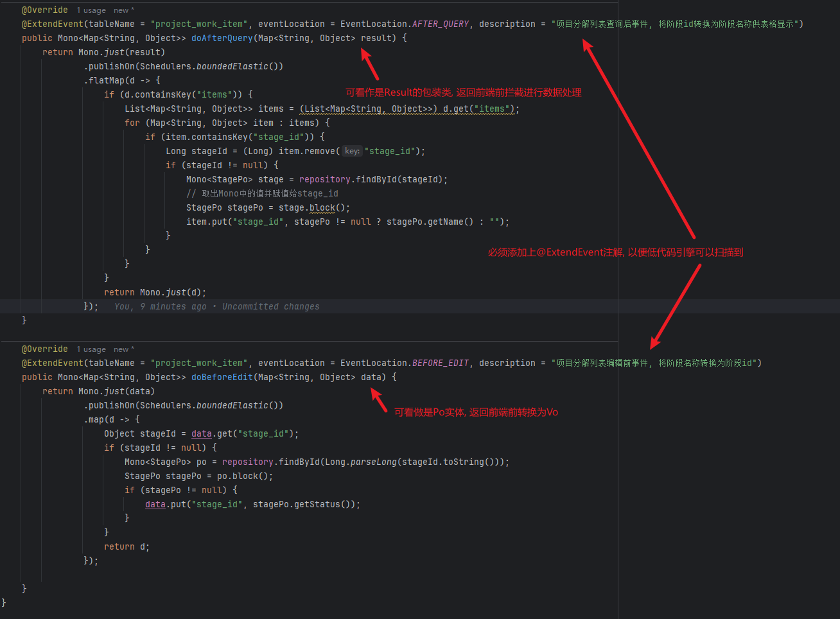Click the "1 usage" hint above doBeforeEdit
The width and height of the screenshot is (840, 619).
[x=91, y=349]
